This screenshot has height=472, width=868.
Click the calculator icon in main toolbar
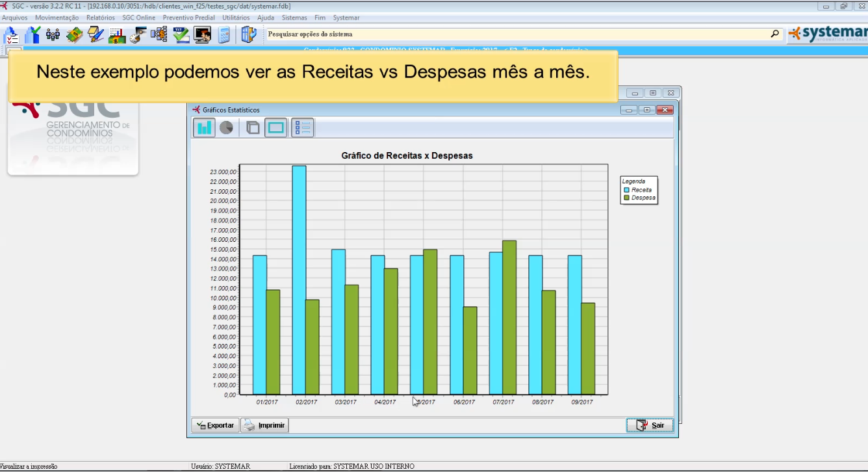(224, 35)
